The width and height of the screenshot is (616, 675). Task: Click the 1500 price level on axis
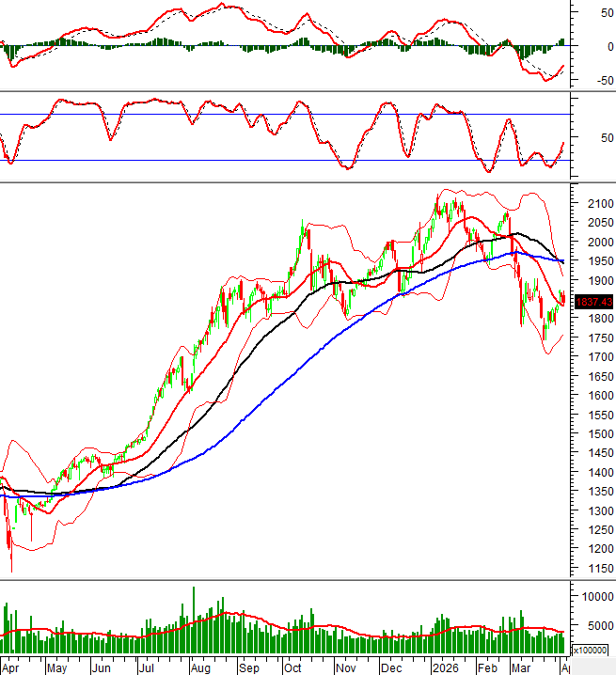(x=594, y=434)
